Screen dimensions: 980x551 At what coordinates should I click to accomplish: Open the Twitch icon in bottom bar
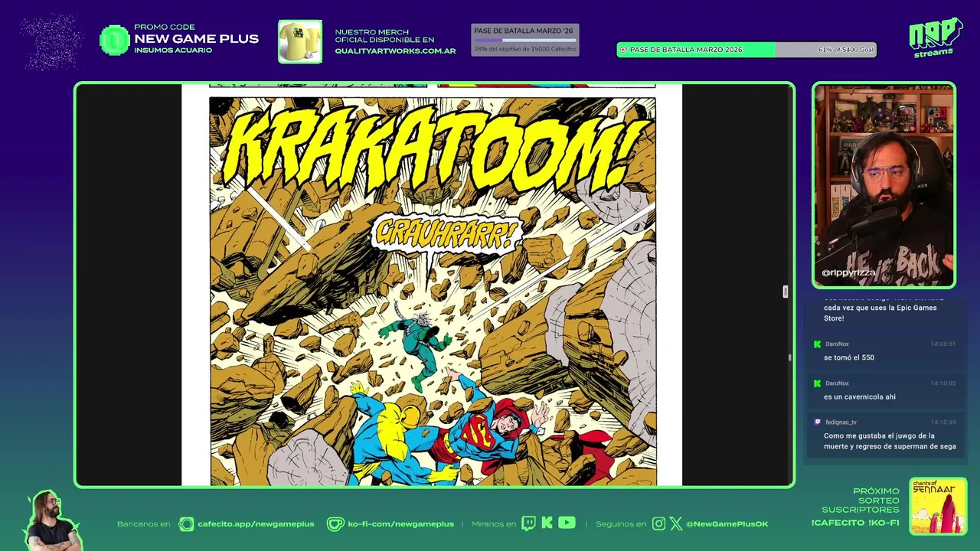click(528, 523)
